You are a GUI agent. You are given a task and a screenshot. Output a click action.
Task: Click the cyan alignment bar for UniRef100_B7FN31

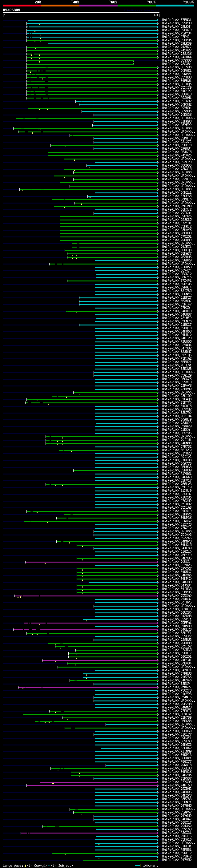93,20
